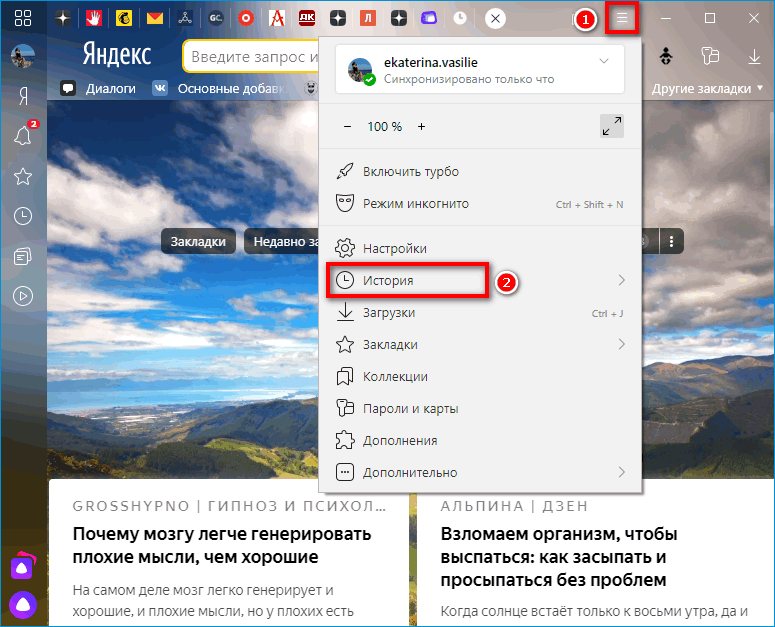Open the three-dots options on page
Image resolution: width=775 pixels, height=627 pixels.
coord(671,241)
